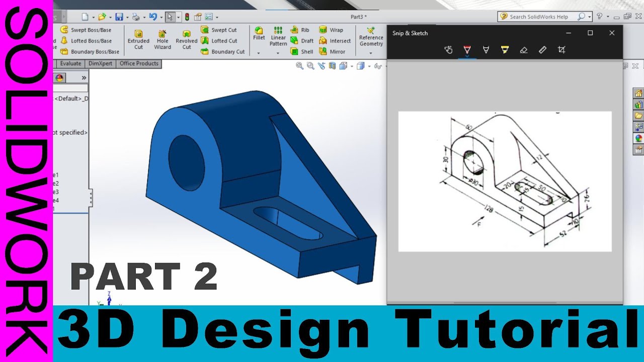Select the Swept Cut tool

(x=219, y=30)
